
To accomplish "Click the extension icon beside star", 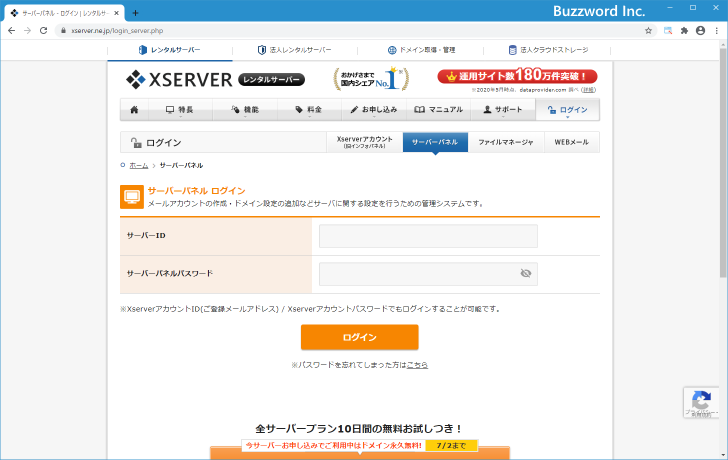I will (668, 31).
